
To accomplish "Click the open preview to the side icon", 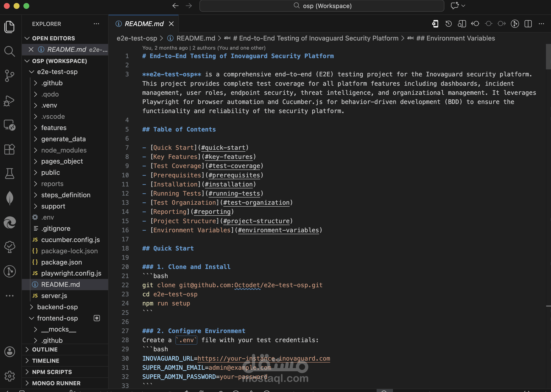I will pos(462,24).
